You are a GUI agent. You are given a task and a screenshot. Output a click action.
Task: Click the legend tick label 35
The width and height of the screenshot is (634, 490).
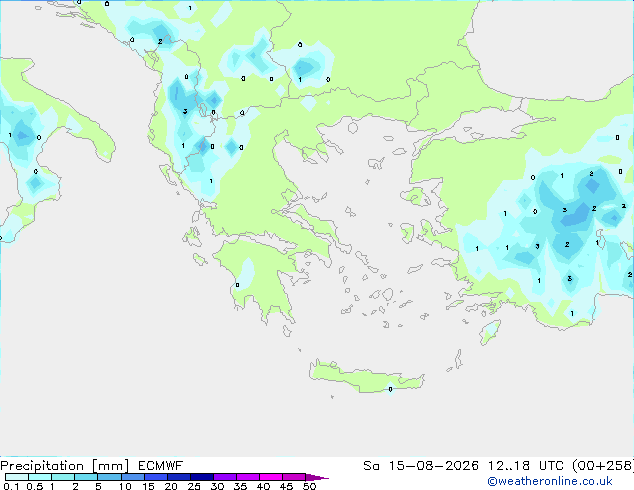coord(240,486)
